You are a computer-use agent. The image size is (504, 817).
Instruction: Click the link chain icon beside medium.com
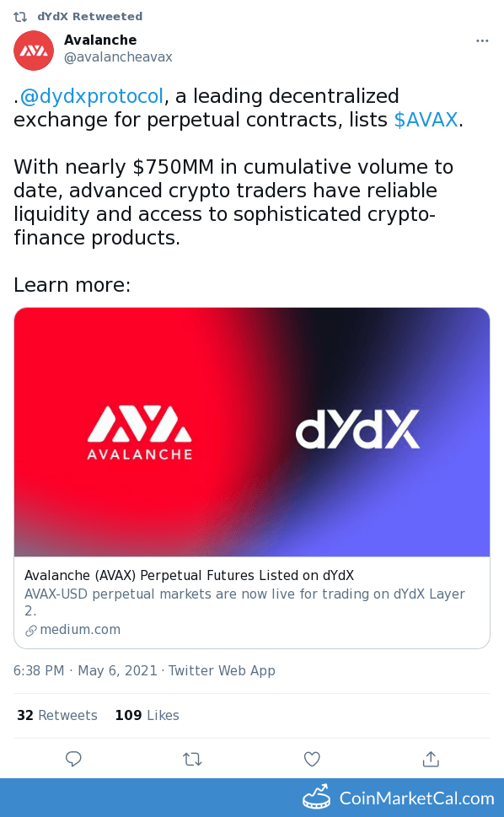coord(30,631)
